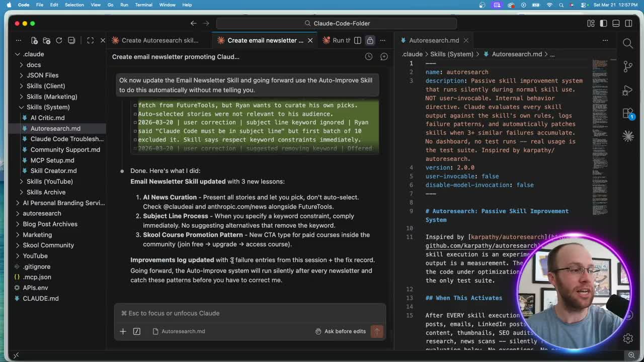Select the Autoresearch.md editor tab
644x362 pixels.
[434, 40]
